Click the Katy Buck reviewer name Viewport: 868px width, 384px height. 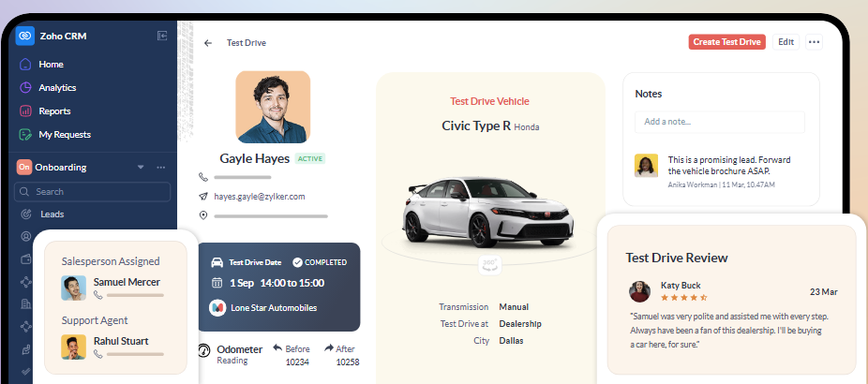click(681, 286)
